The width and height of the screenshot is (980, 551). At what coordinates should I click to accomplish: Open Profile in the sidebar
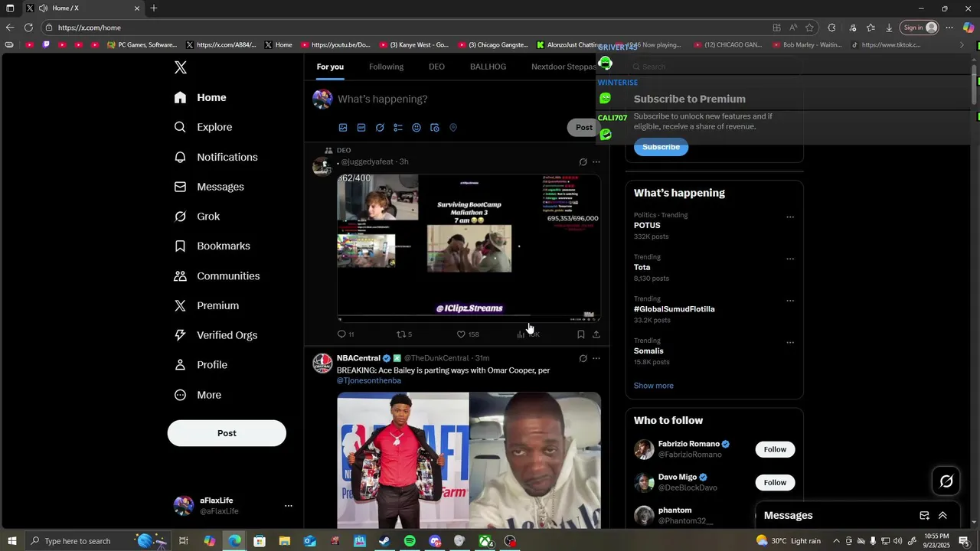pos(201,365)
